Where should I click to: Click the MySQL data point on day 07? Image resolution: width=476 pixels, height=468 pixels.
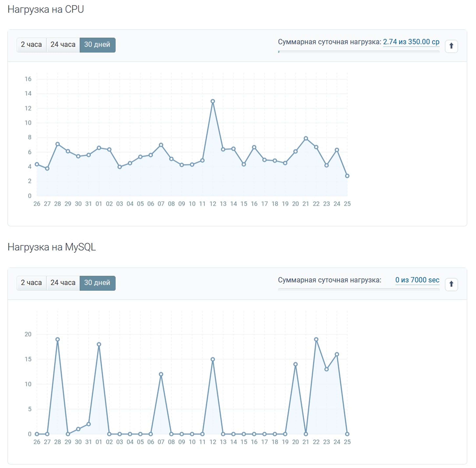[x=161, y=374]
